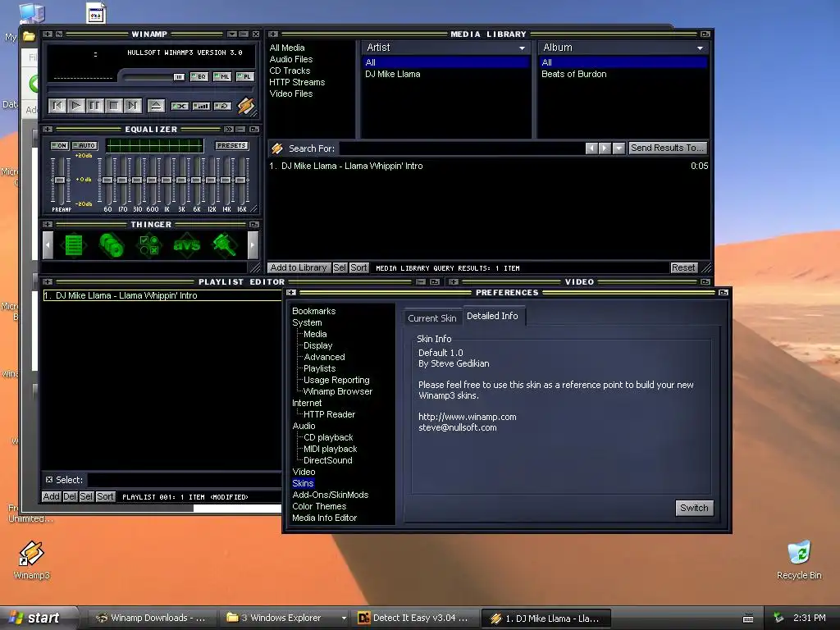Select Color Themes in Preferences
This screenshot has width=840, height=630.
tap(319, 506)
